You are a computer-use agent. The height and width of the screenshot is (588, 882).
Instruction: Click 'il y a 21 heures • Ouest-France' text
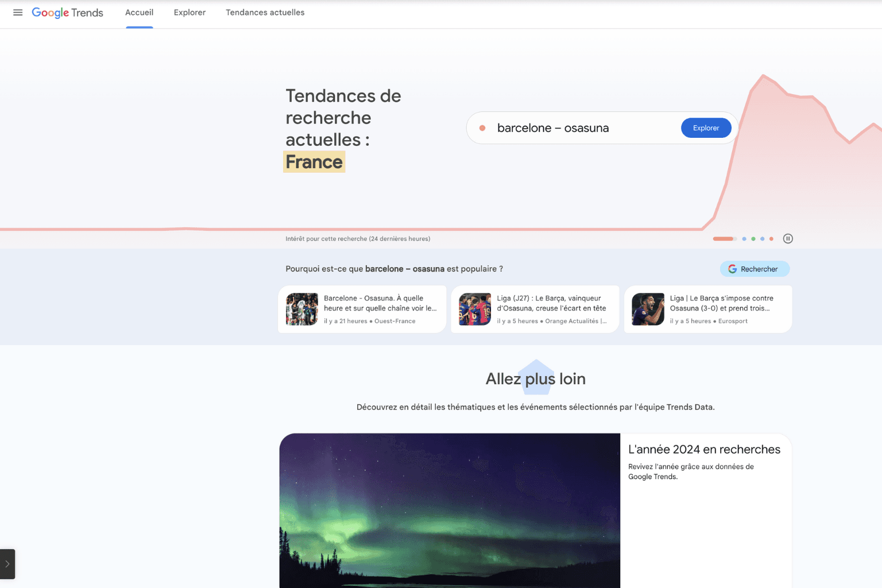click(x=370, y=321)
